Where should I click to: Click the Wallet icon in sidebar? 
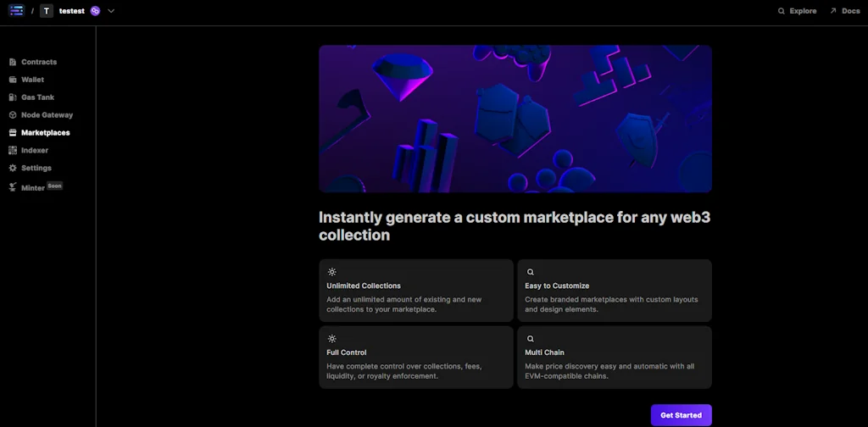click(x=13, y=80)
